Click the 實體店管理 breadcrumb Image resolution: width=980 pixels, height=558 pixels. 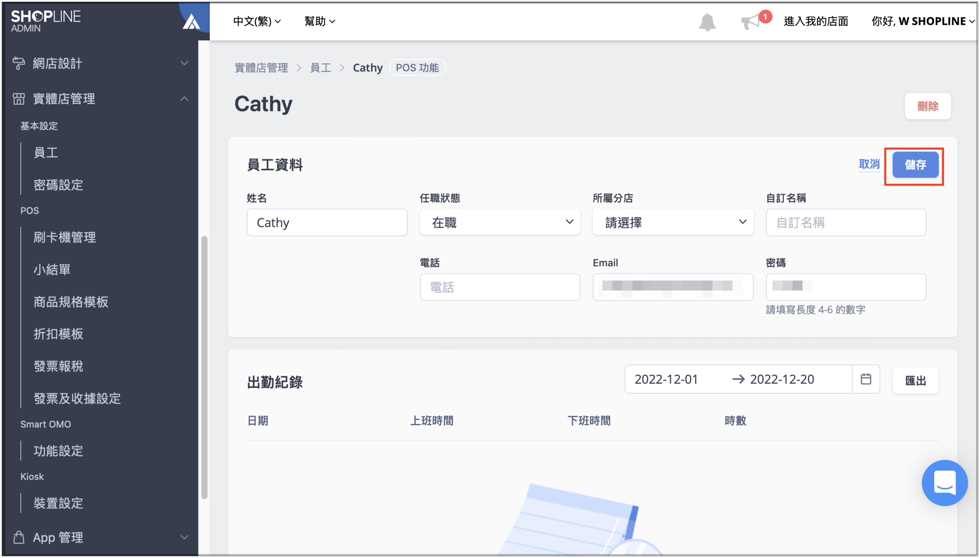(261, 68)
